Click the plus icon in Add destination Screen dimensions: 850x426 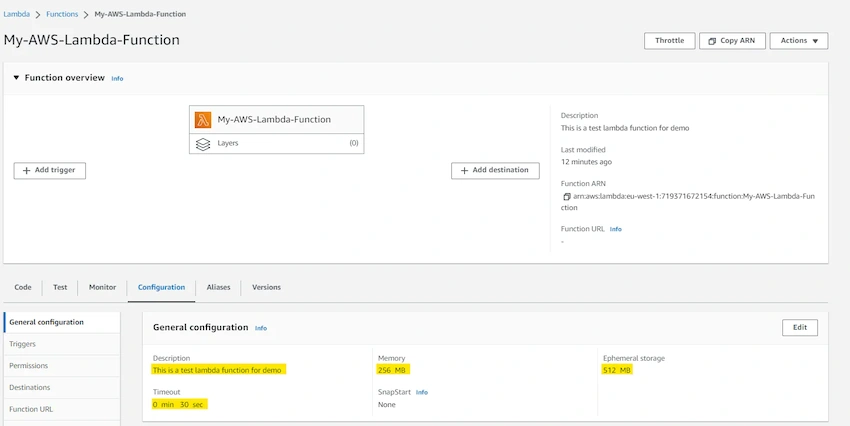[464, 170]
